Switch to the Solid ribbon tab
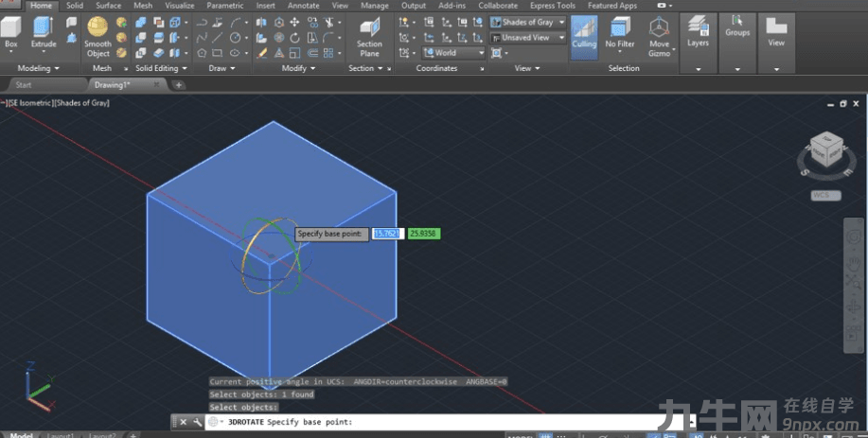This screenshot has height=438, width=868. click(75, 6)
